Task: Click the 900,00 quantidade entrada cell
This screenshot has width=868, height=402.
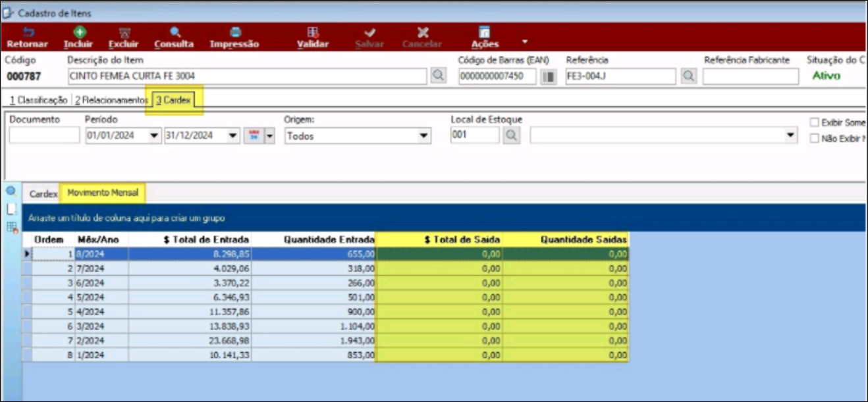Action: [x=313, y=311]
